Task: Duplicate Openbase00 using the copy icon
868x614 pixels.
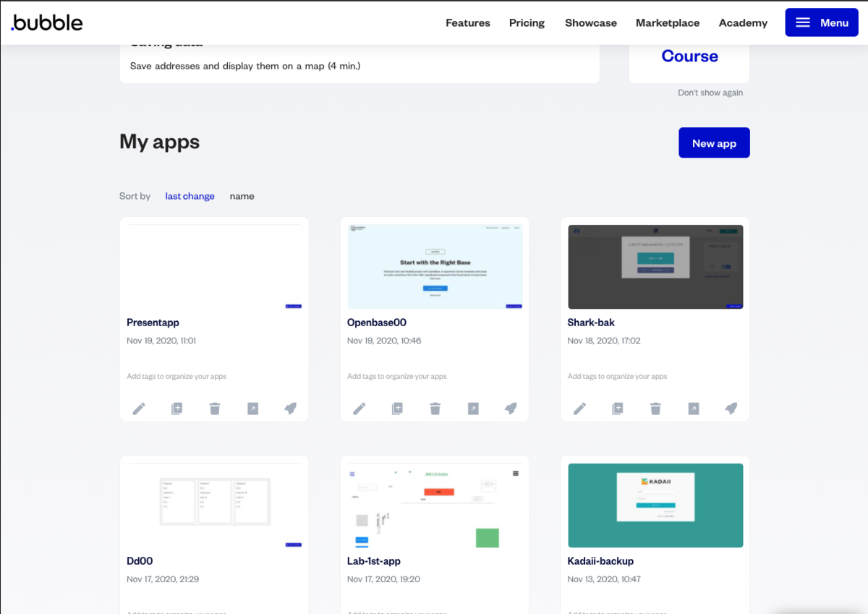Action: [397, 409]
